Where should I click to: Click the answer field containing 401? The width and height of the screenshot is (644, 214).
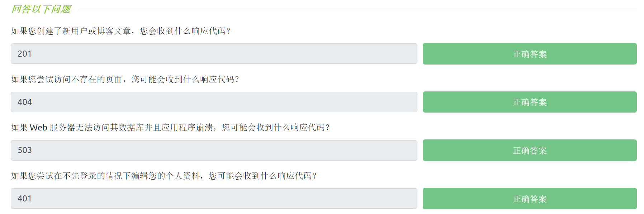(x=214, y=199)
